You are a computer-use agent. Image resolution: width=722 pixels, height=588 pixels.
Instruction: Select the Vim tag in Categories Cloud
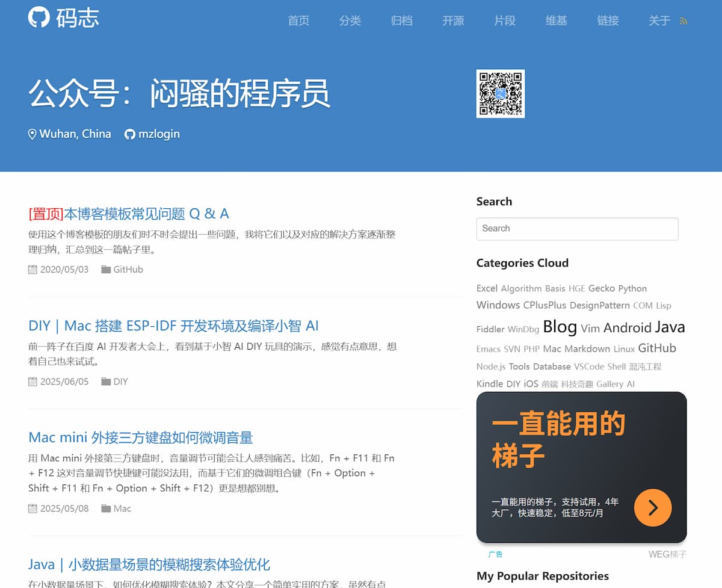point(591,328)
